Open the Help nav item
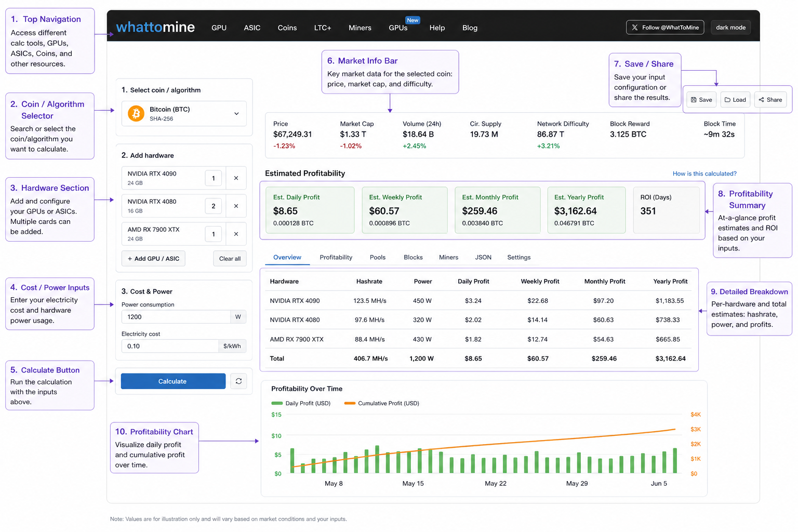 pos(437,28)
